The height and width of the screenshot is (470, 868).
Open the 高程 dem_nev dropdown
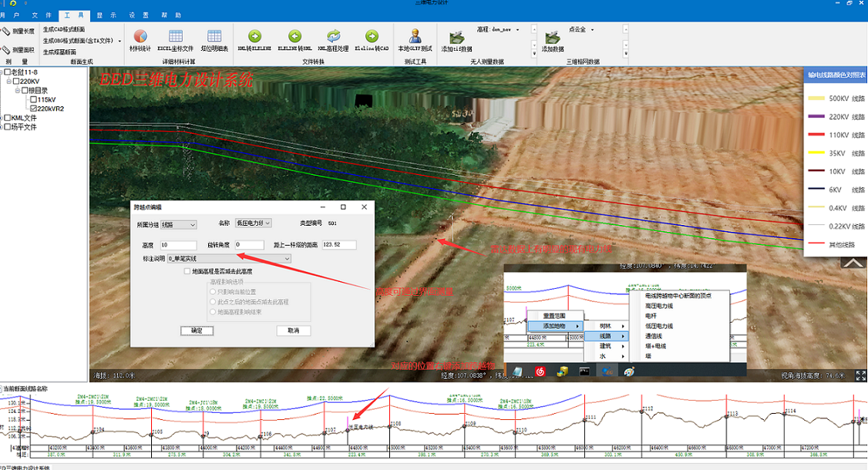click(x=516, y=29)
